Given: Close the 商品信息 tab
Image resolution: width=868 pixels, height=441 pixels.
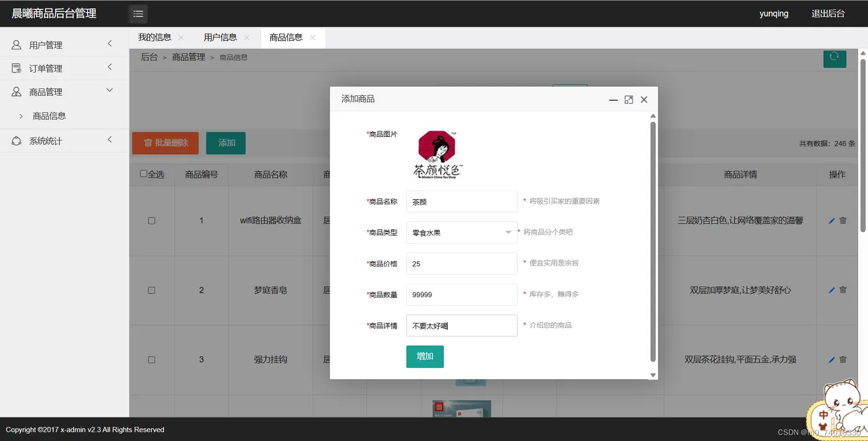Looking at the screenshot, I should (312, 38).
